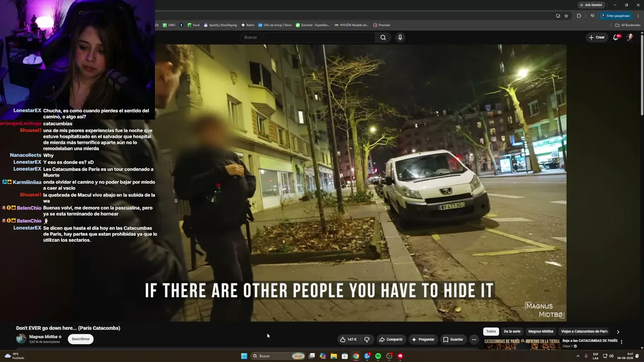Viewport: 644px width, 362px height.
Task: Show hidden system tray icons
Action: point(578,356)
